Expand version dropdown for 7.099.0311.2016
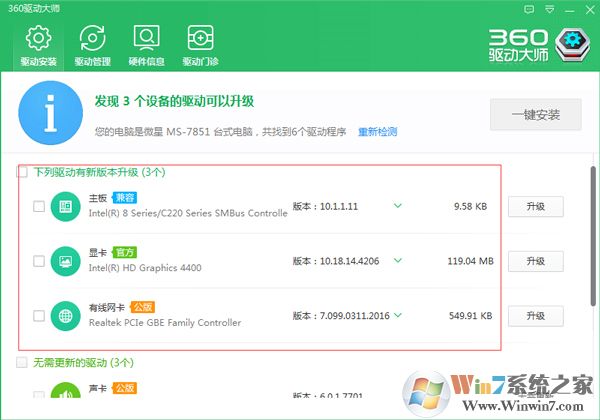 pyautogui.click(x=397, y=314)
